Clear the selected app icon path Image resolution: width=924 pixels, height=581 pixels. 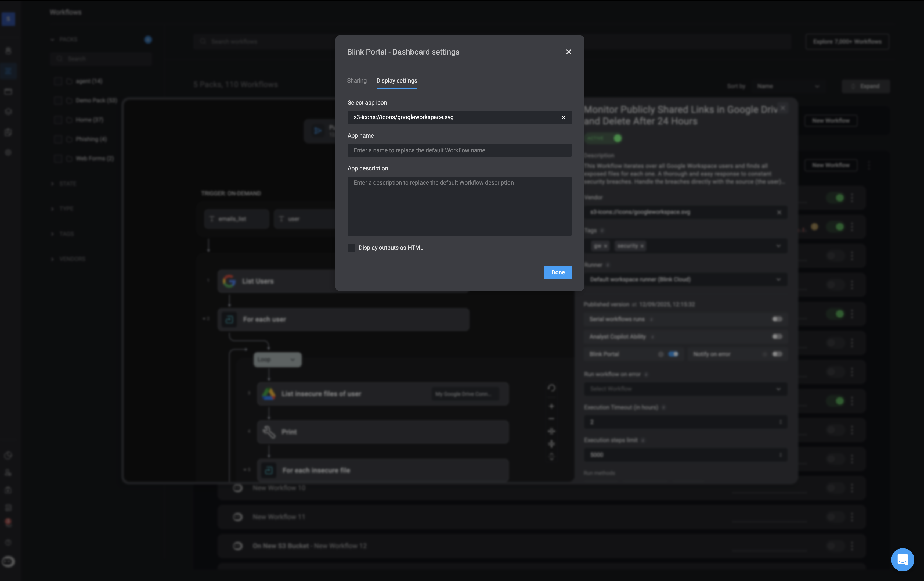tap(563, 117)
